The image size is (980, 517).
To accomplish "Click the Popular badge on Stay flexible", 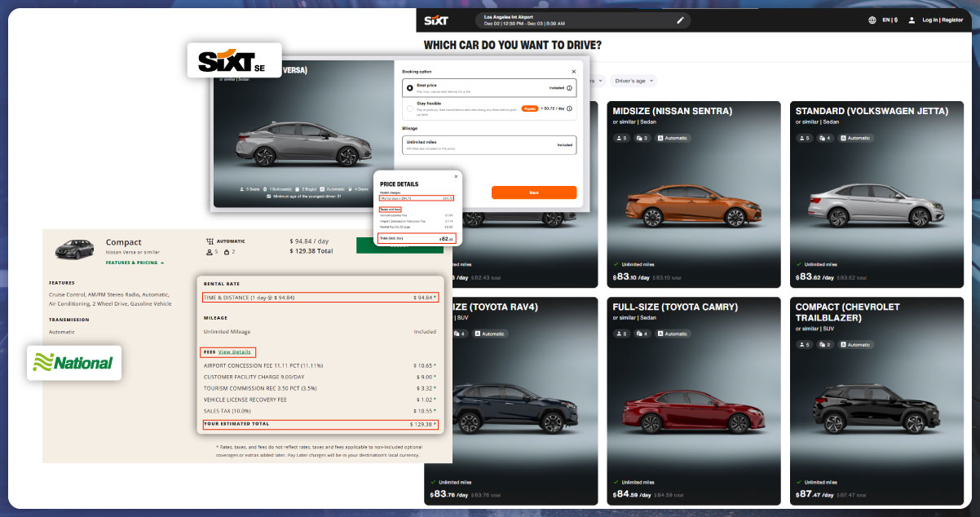I will (x=529, y=108).
